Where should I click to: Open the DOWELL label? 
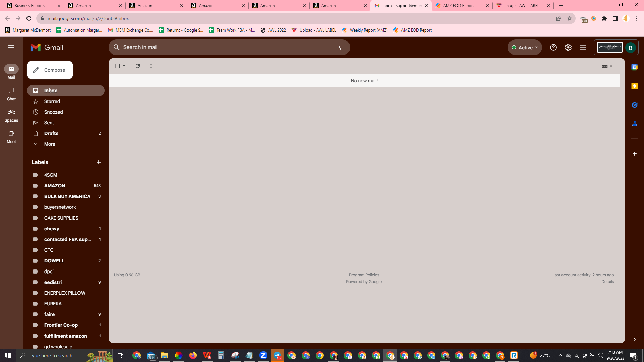point(66,261)
